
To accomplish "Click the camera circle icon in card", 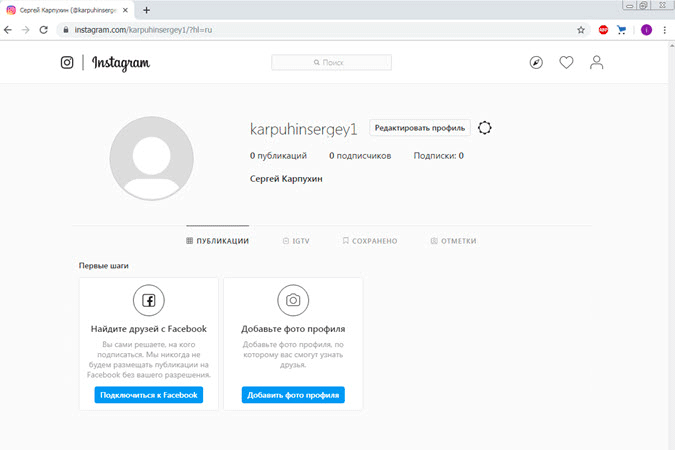I will coord(293,300).
